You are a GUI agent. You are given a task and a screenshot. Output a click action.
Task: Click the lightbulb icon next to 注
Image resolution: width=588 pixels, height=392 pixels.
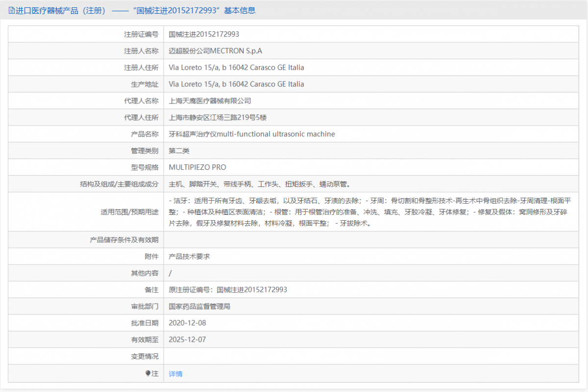(146, 373)
